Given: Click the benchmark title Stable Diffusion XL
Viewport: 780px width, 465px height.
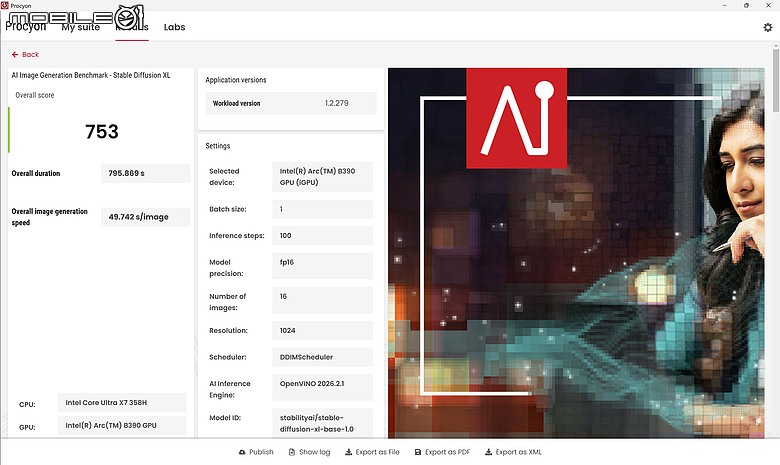Looking at the screenshot, I should coord(91,75).
